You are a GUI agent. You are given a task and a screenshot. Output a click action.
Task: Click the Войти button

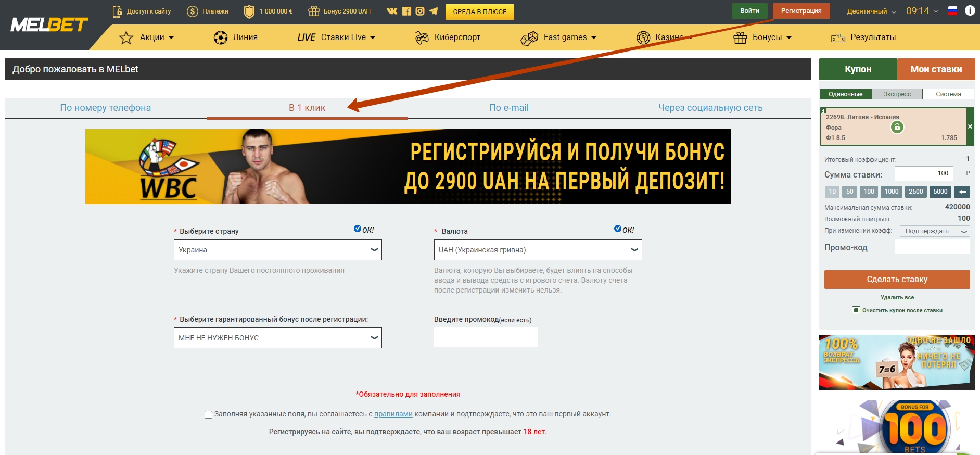point(749,11)
